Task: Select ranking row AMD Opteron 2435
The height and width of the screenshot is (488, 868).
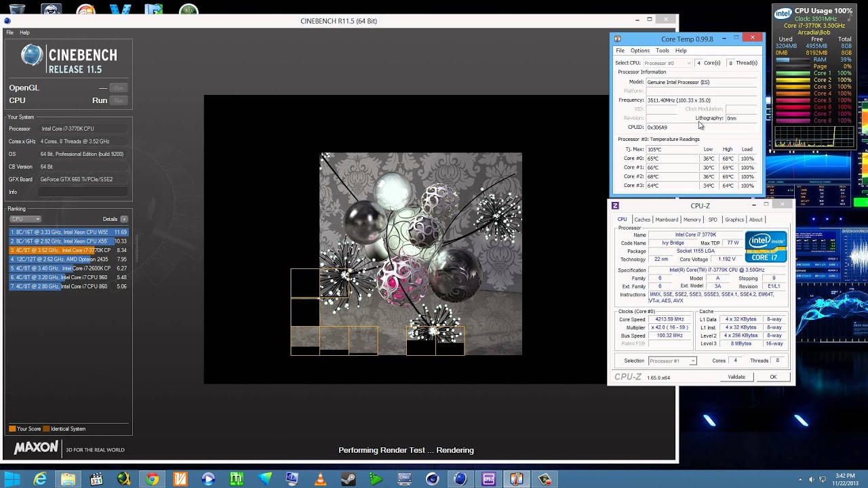Action: pos(68,260)
